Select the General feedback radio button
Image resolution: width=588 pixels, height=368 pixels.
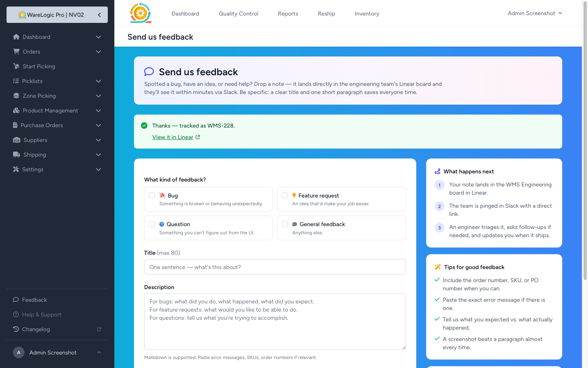[285, 224]
